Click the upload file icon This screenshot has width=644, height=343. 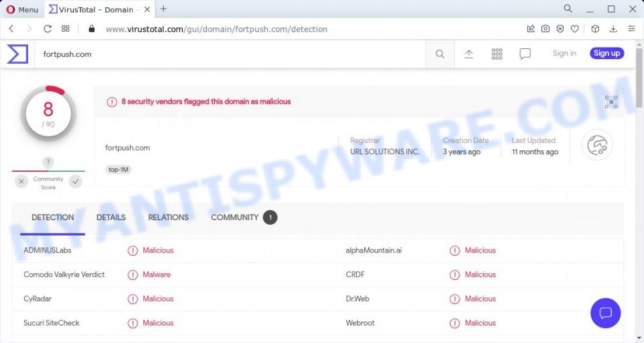(469, 54)
